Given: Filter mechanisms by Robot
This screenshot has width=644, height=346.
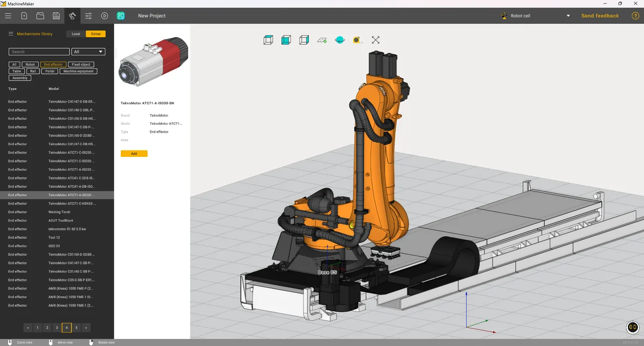Looking at the screenshot, I should [x=30, y=64].
